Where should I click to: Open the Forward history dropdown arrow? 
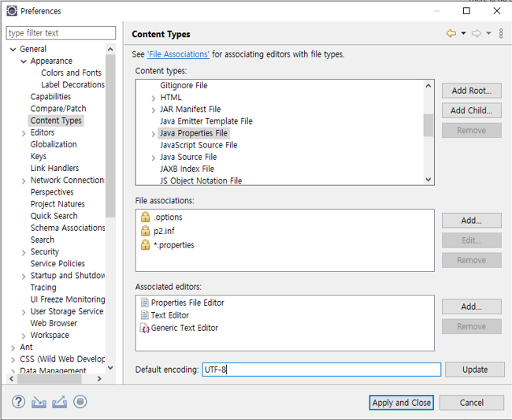pyautogui.click(x=488, y=33)
